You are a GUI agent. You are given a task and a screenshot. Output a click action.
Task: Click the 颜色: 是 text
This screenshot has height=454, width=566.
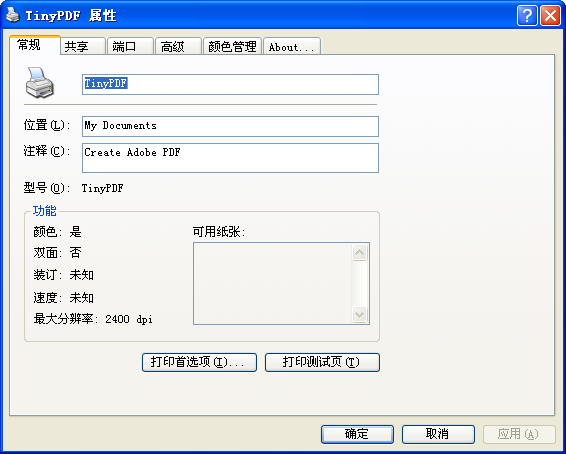[x=57, y=232]
